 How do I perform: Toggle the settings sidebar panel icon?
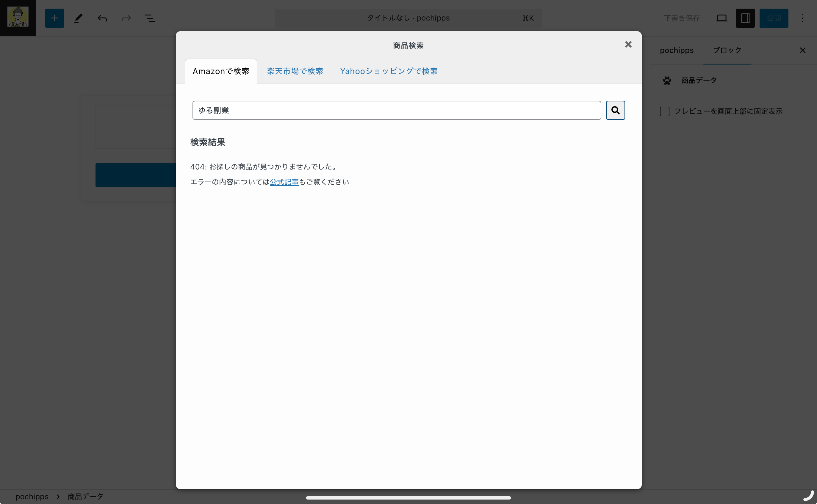click(x=745, y=18)
